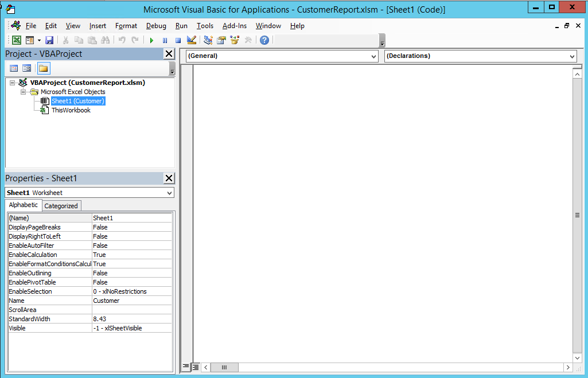The image size is (588, 378).
Task: Click the (Name) property value Sheet1
Action: (132, 218)
